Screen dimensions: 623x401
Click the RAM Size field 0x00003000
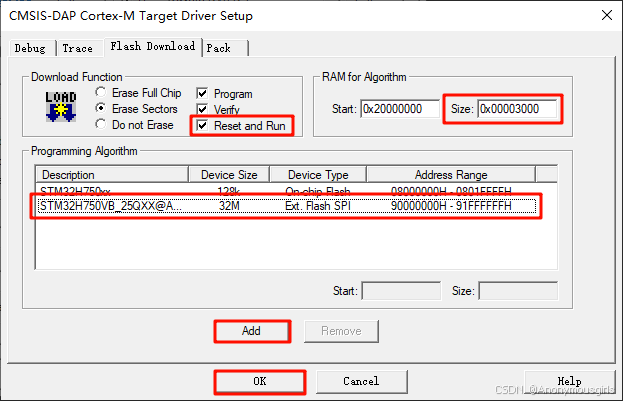517,108
